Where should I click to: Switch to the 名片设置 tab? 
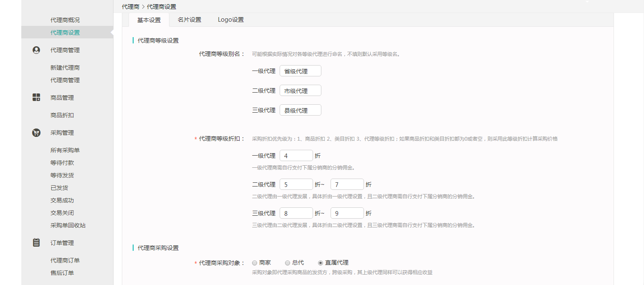pyautogui.click(x=189, y=20)
